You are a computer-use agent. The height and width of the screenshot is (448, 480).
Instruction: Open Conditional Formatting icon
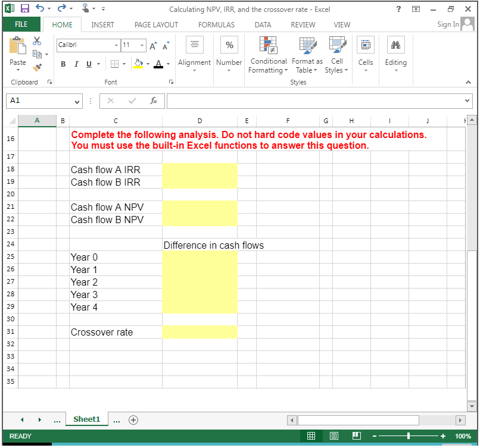coord(268,45)
